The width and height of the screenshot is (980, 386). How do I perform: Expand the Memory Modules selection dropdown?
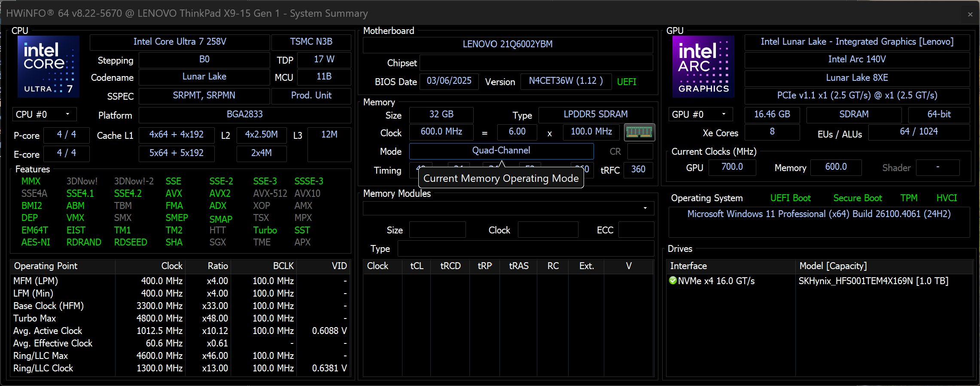508,208
